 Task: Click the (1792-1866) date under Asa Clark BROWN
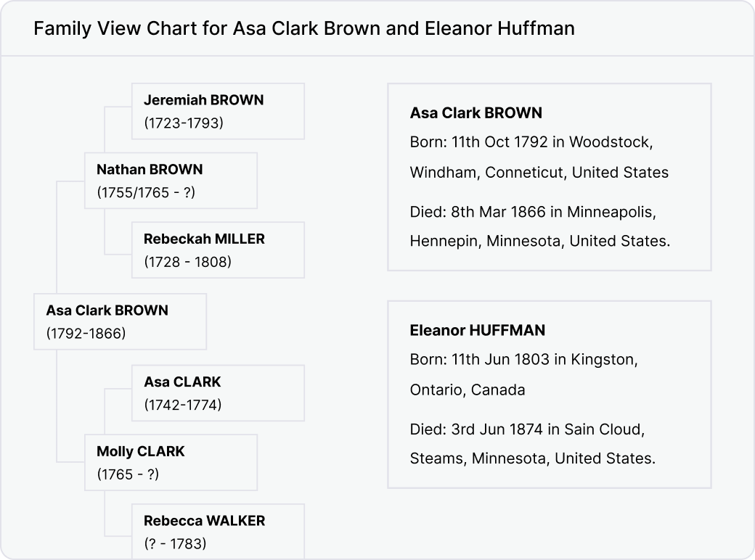[86, 334]
